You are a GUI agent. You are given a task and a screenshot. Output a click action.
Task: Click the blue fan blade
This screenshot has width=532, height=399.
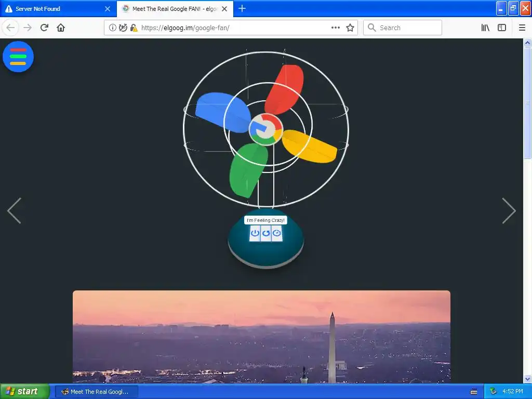tap(222, 112)
